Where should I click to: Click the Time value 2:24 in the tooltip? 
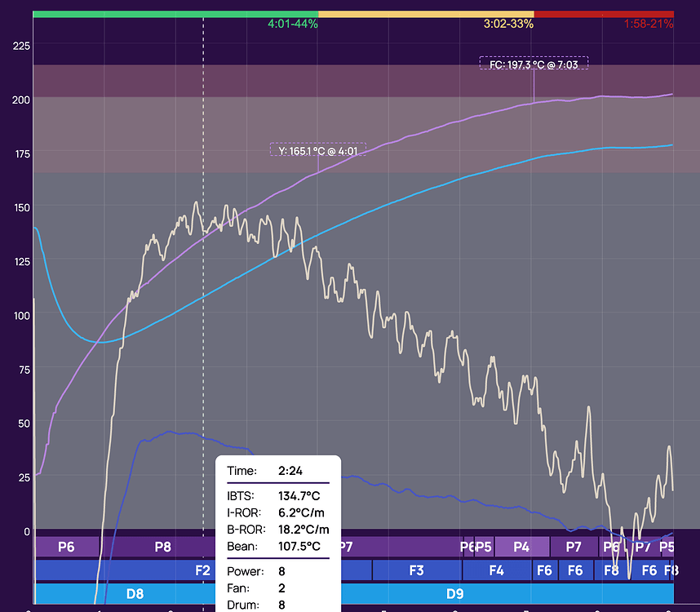point(293,471)
